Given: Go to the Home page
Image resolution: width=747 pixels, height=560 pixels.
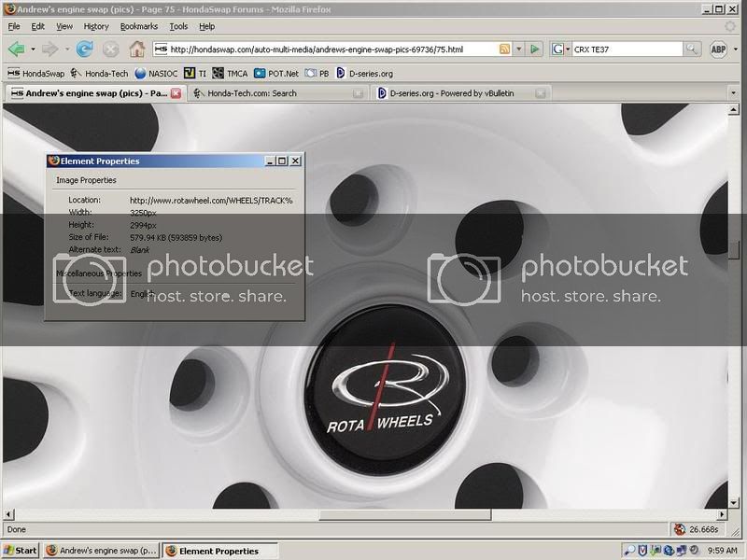Looking at the screenshot, I should pos(137,49).
